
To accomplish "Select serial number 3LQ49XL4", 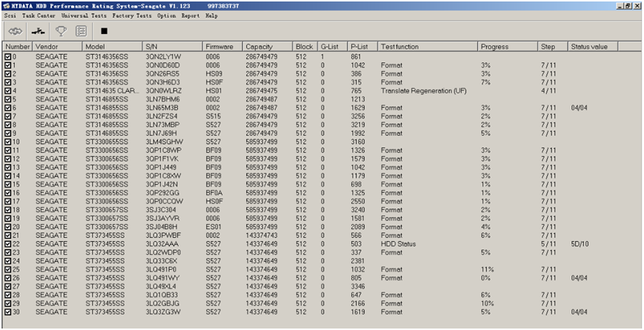I will [161, 286].
